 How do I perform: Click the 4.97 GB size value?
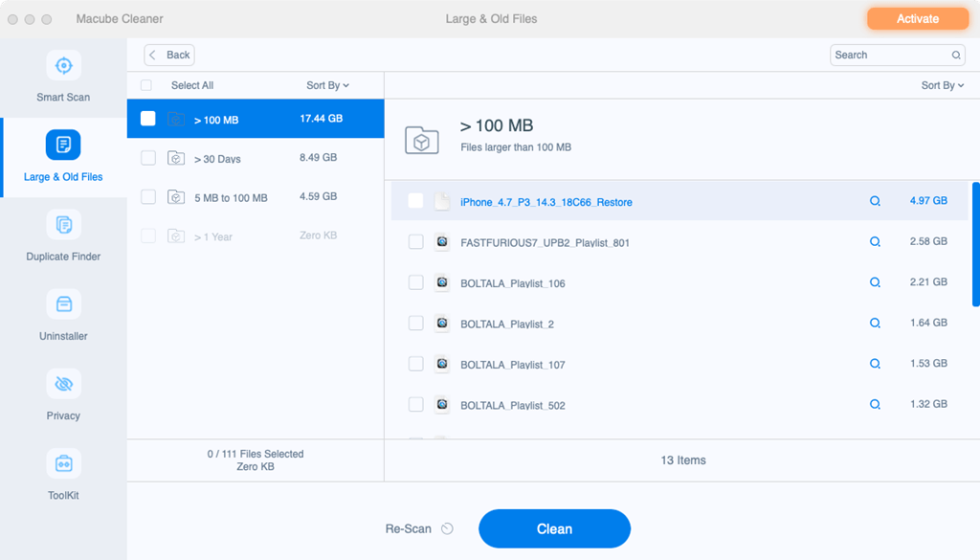click(928, 201)
